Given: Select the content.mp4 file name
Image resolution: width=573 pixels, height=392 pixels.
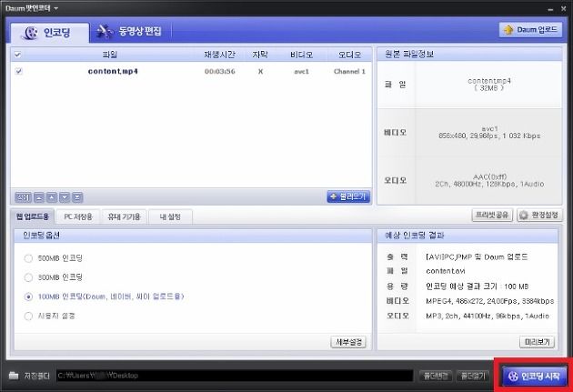Looking at the screenshot, I should point(113,71).
